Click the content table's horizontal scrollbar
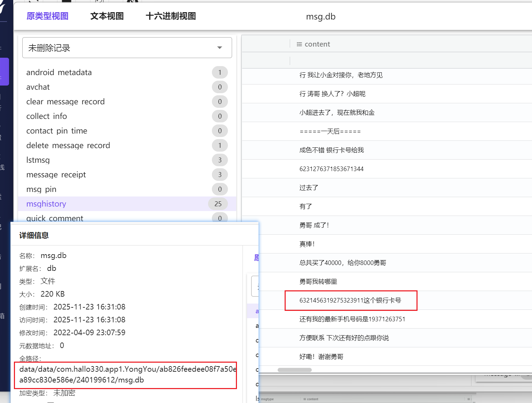532x403 pixels. pos(294,370)
